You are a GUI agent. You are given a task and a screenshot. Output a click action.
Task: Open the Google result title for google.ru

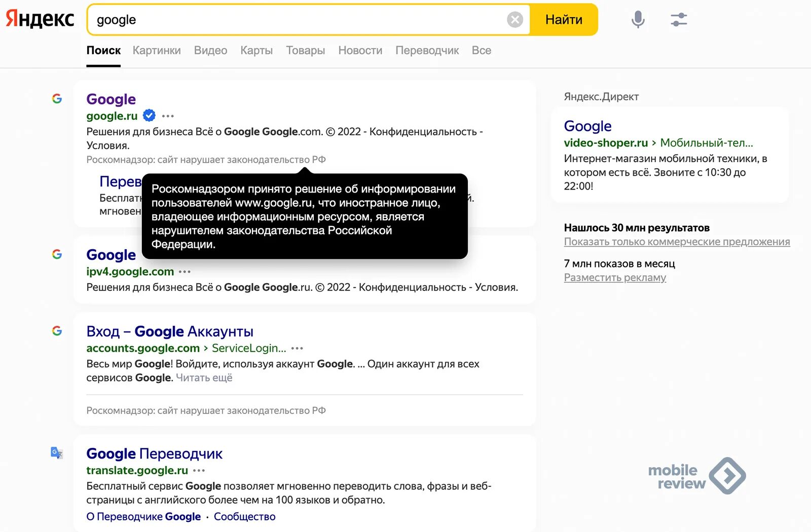click(x=111, y=99)
